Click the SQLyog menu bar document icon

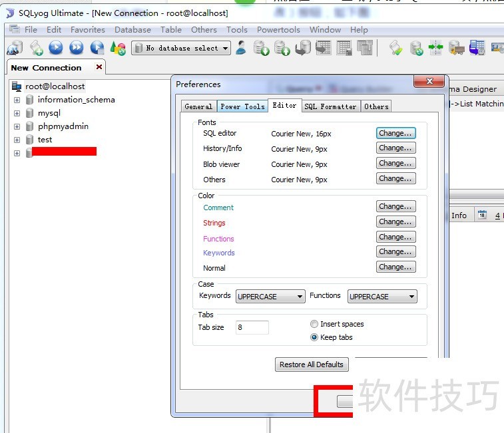click(x=14, y=29)
